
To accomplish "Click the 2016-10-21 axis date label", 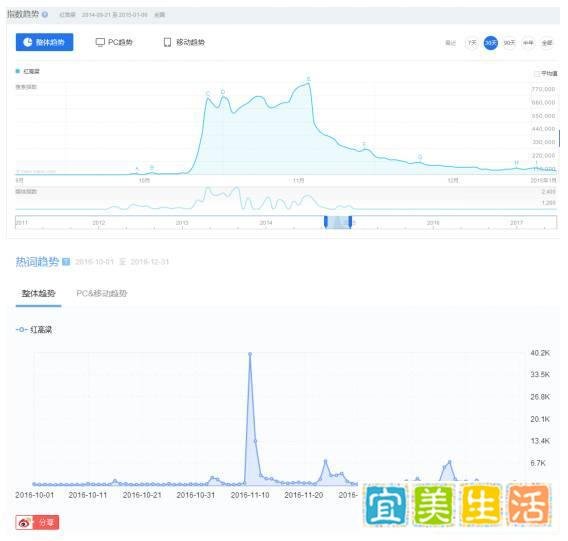I will coord(142,495).
